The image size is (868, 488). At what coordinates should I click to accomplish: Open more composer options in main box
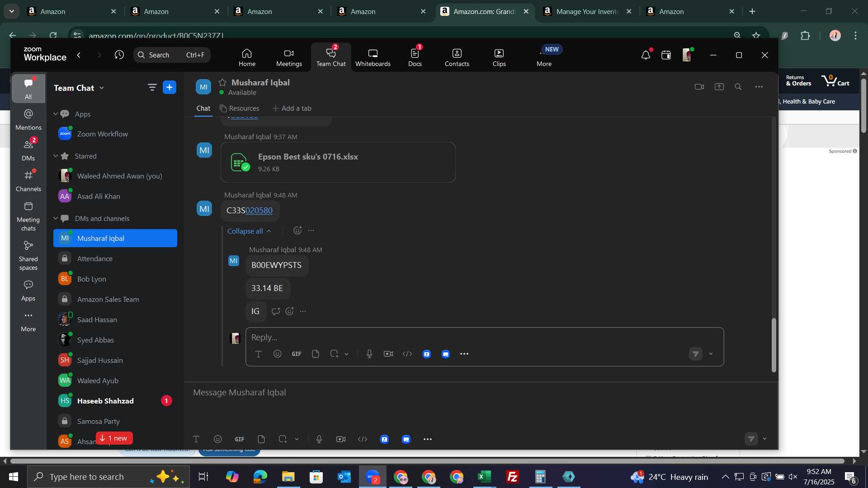pos(428,439)
